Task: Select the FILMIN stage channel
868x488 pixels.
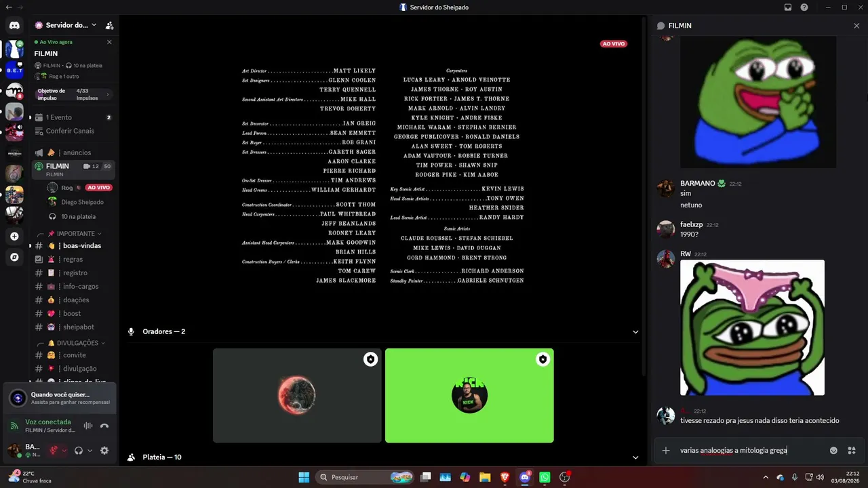Action: [74, 169]
